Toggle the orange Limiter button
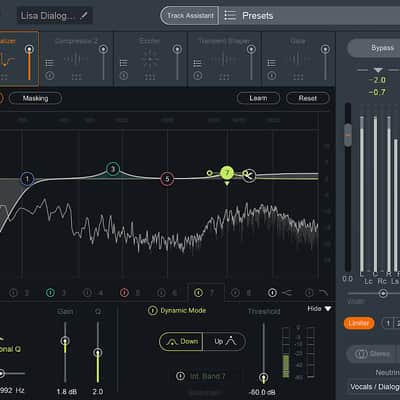Image resolution: width=400 pixels, height=400 pixels. [359, 323]
